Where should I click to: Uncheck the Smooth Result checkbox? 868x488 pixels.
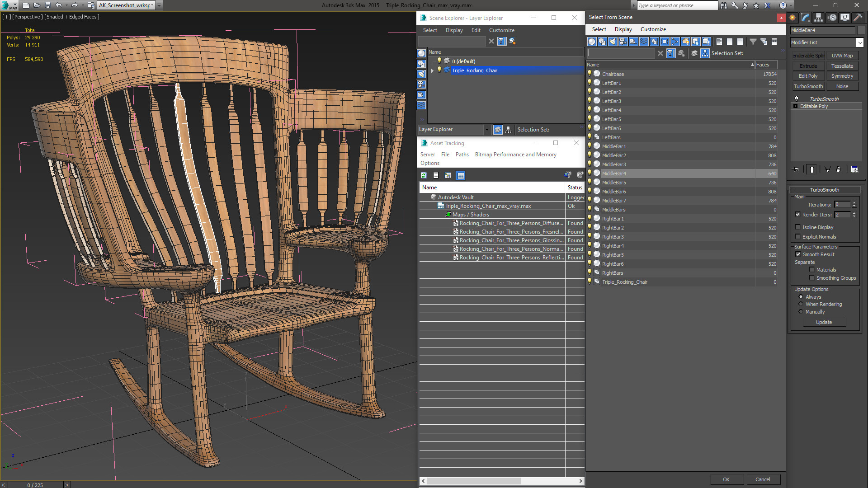[798, 254]
